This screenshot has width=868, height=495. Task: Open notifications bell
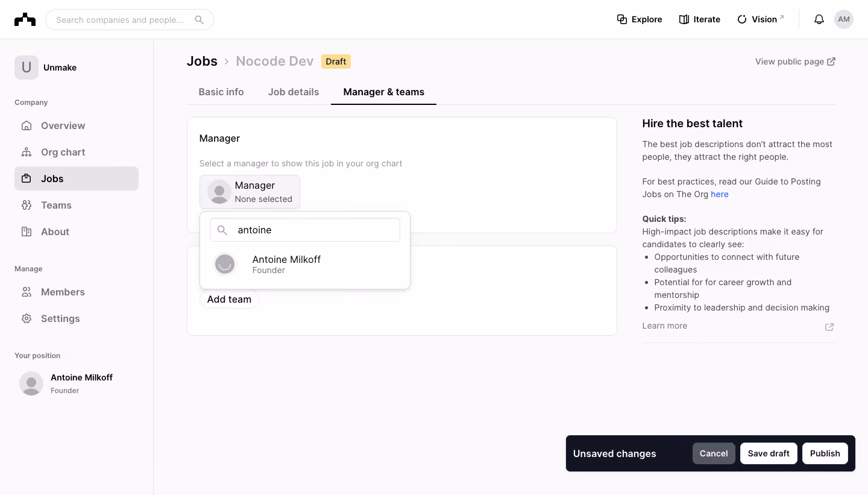click(x=819, y=19)
